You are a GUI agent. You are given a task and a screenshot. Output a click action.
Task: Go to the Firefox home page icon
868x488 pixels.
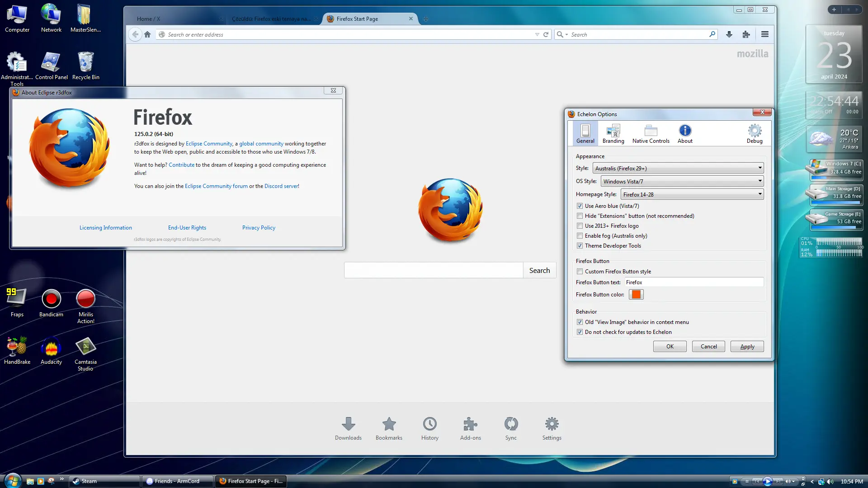click(x=147, y=34)
